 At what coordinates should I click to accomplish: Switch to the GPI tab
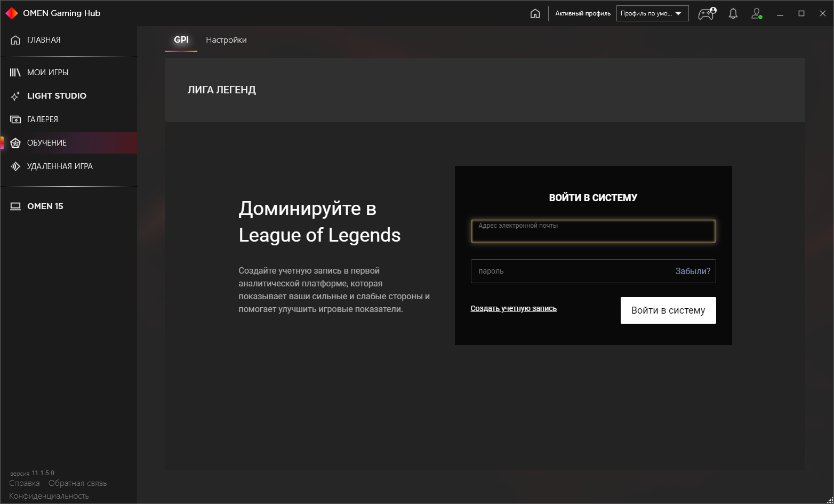[181, 40]
